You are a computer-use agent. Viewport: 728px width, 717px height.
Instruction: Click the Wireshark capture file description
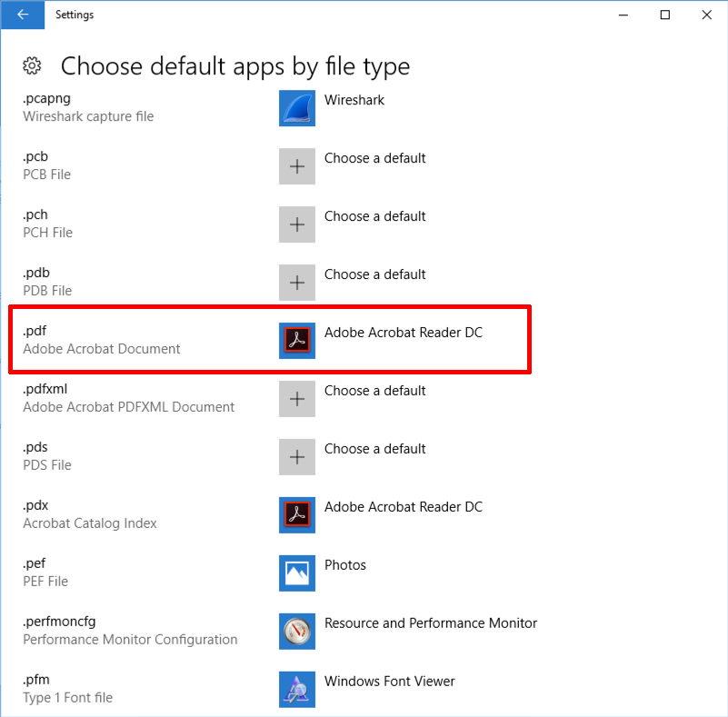click(88, 116)
